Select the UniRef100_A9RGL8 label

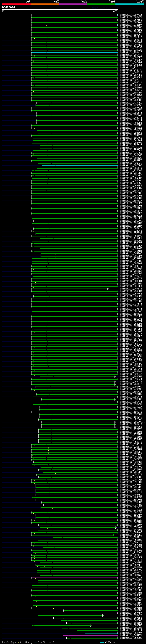pos(131,77)
